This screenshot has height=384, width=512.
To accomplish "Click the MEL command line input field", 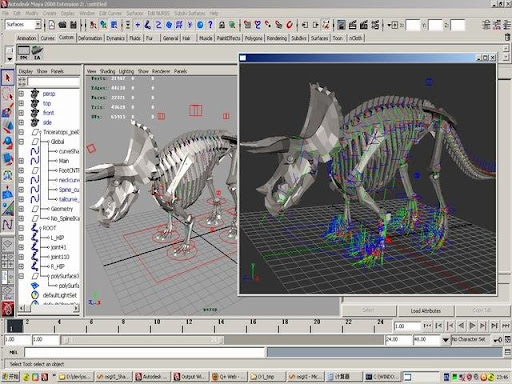I will [145, 352].
